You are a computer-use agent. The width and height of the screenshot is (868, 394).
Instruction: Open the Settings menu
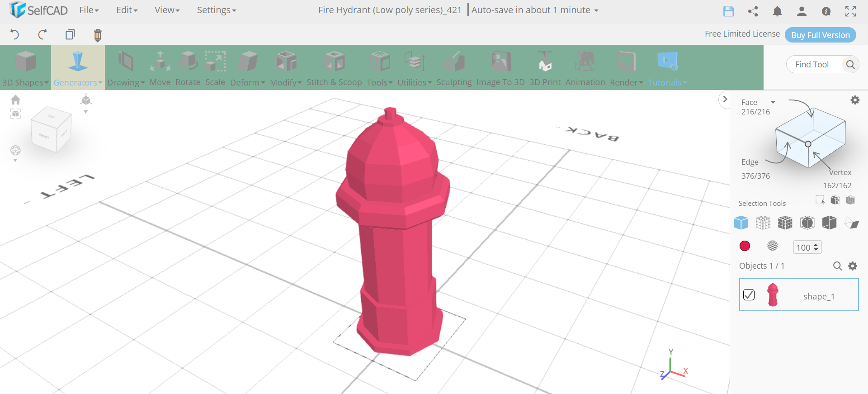(216, 10)
